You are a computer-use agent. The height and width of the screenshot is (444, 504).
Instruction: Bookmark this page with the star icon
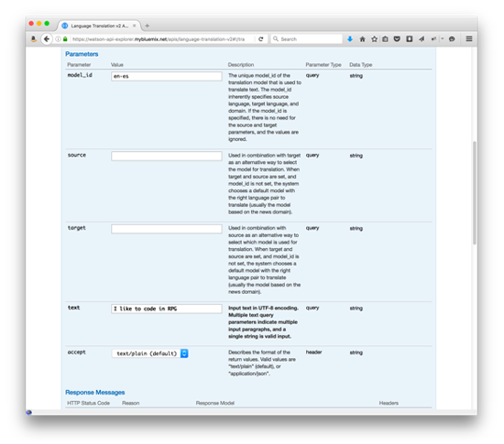click(374, 38)
